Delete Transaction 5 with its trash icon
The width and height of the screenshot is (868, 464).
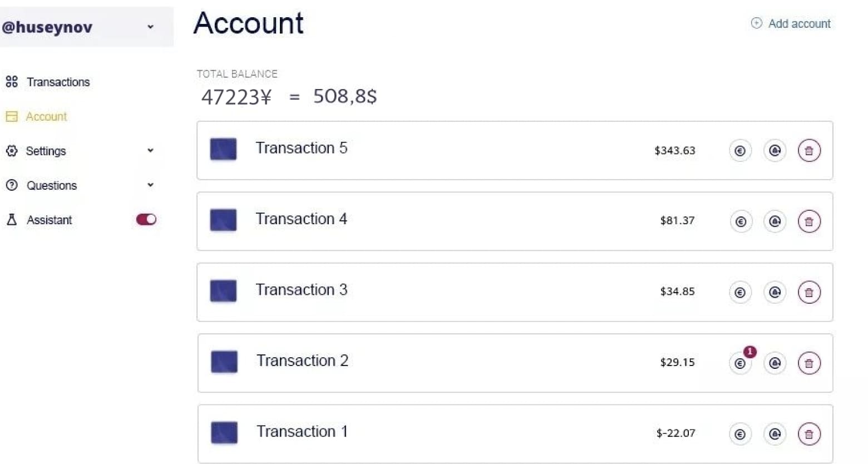[809, 151]
